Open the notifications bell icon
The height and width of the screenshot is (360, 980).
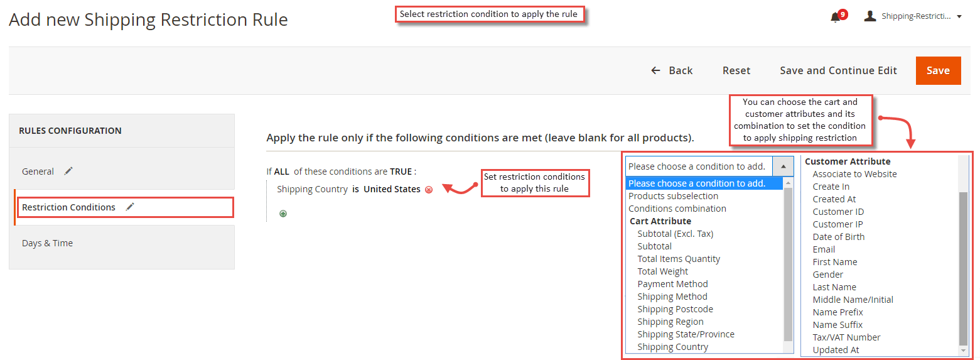point(835,17)
